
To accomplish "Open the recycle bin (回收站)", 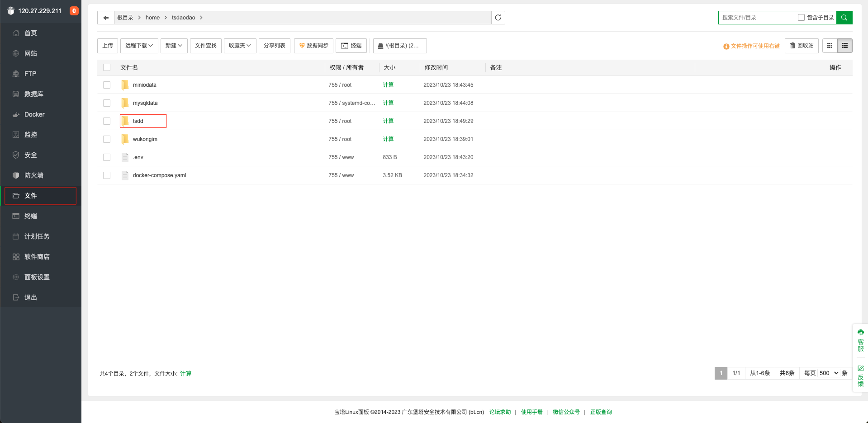I will [802, 46].
